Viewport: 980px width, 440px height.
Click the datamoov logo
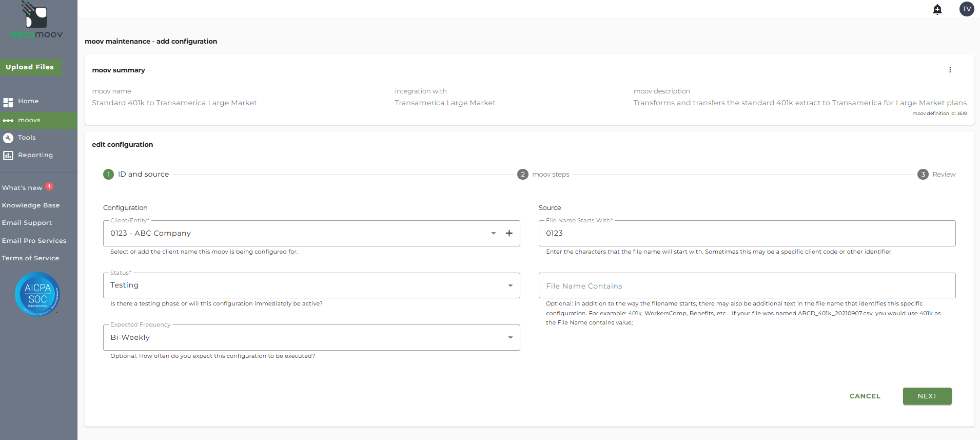[36, 21]
